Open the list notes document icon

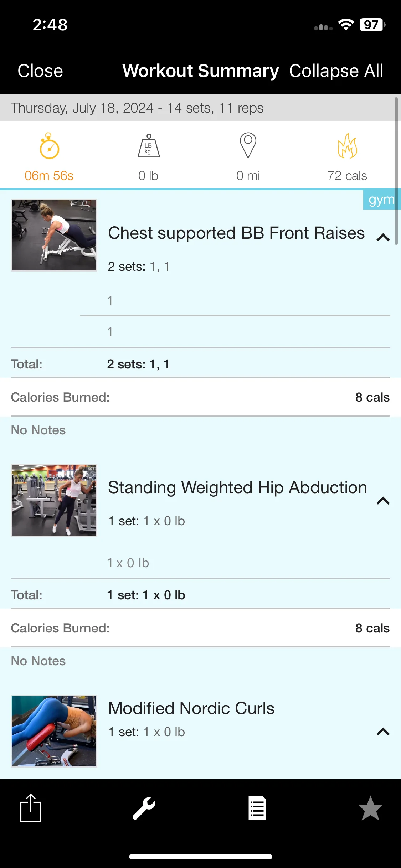pyautogui.click(x=257, y=808)
